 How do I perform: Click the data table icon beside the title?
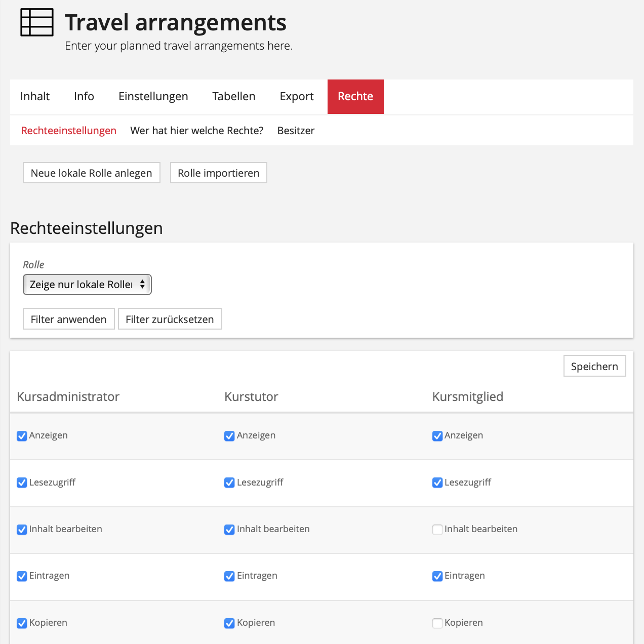pos(36,23)
